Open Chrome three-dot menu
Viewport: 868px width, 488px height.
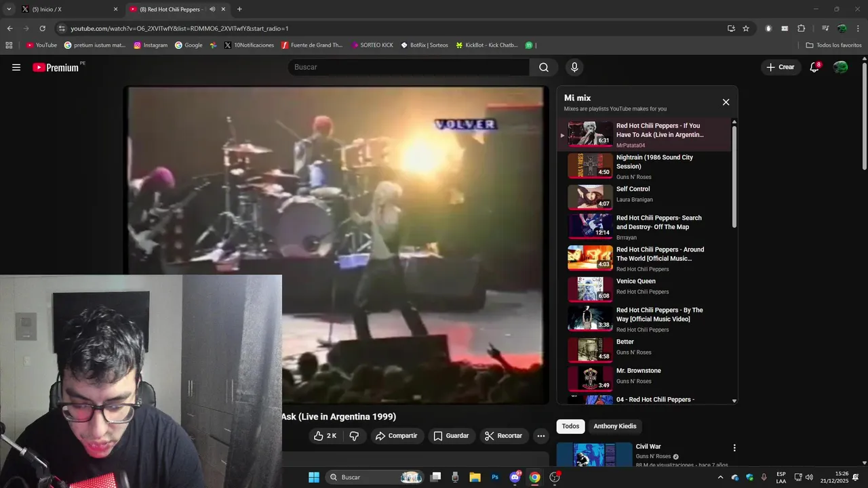pyautogui.click(x=858, y=28)
